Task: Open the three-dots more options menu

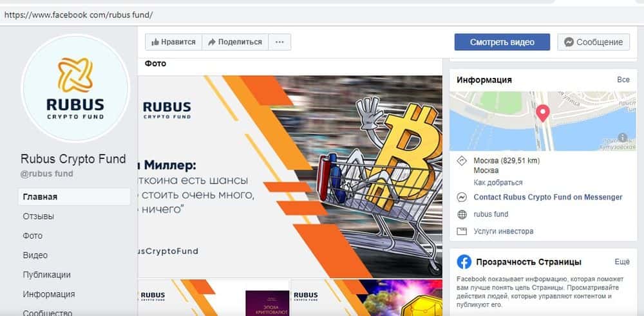Action: pyautogui.click(x=279, y=42)
